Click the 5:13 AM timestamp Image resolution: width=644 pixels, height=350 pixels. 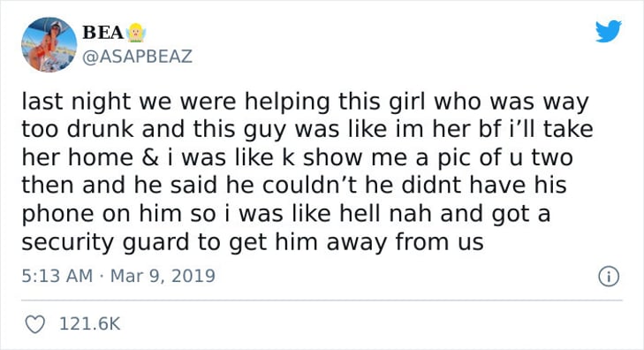57,276
